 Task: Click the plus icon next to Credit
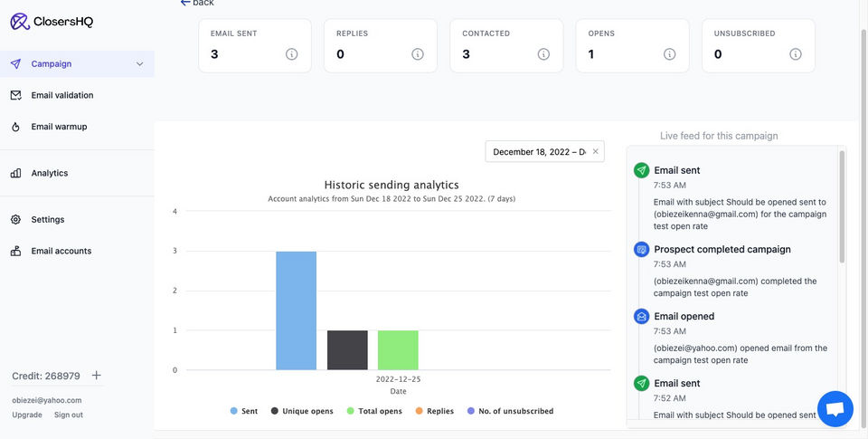click(x=97, y=376)
